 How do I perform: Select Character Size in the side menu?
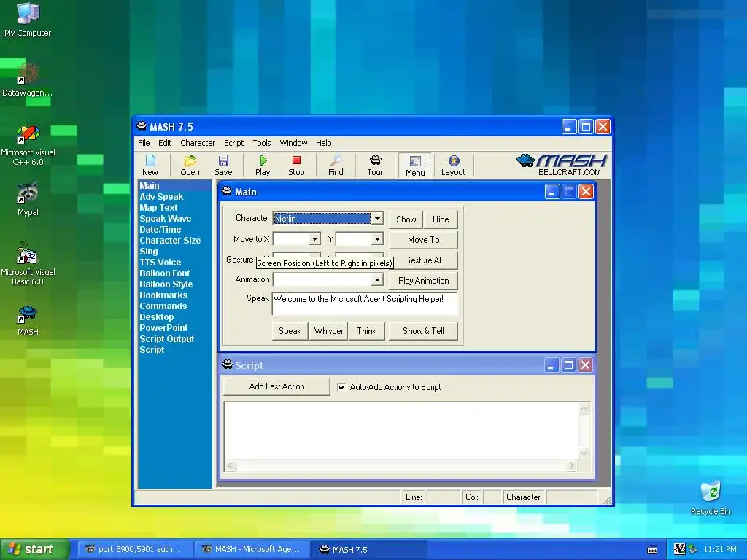pos(170,241)
